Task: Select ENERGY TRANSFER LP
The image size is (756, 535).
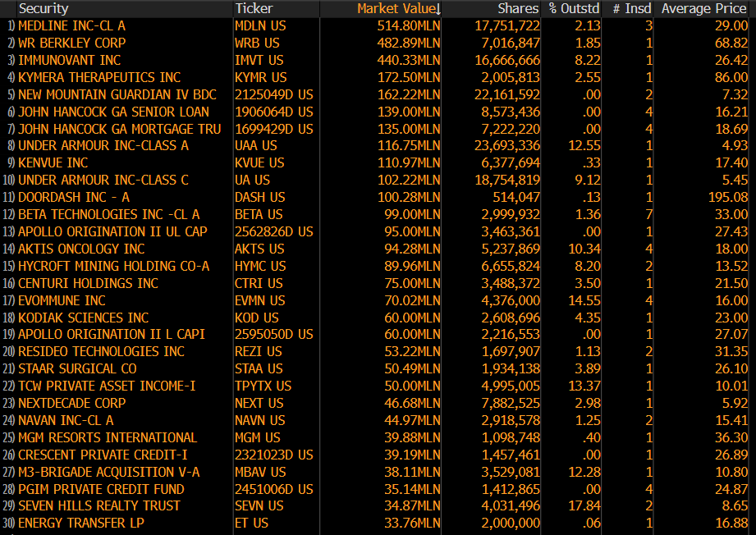Action: point(81,524)
